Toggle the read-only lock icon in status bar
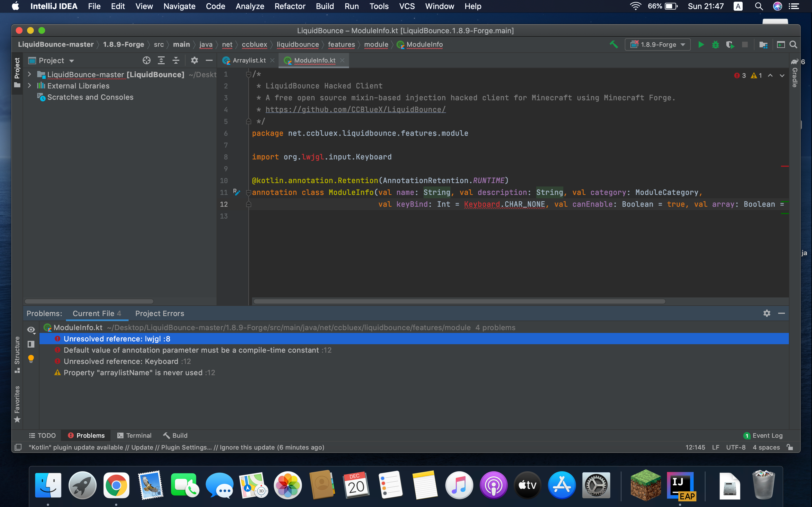The height and width of the screenshot is (507, 812). (x=790, y=447)
